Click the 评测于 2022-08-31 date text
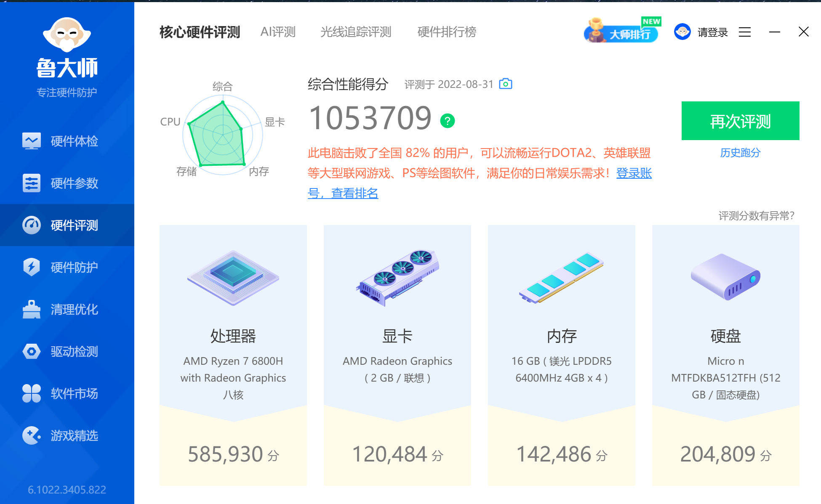Viewport: 821px width, 504px height. coord(449,85)
